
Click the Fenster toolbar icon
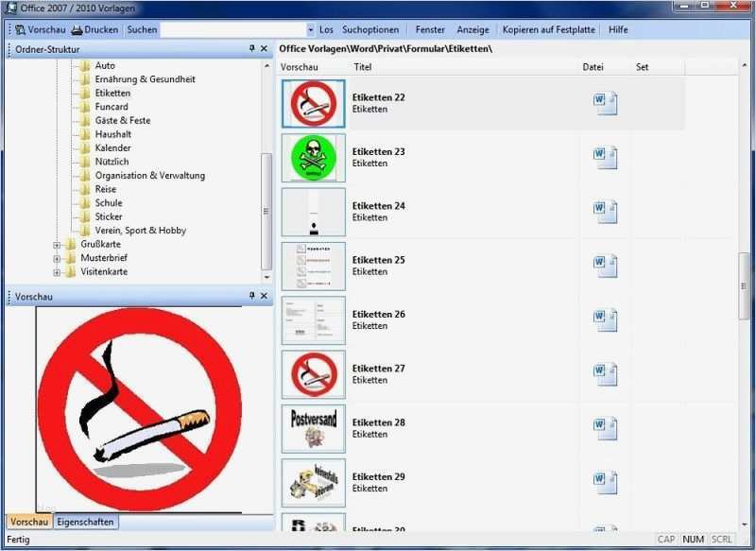431,29
